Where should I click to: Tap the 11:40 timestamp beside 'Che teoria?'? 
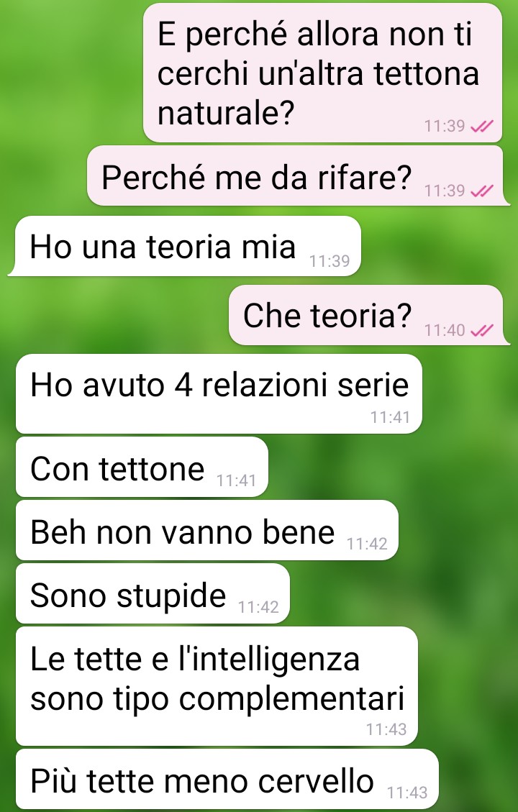[x=445, y=330]
